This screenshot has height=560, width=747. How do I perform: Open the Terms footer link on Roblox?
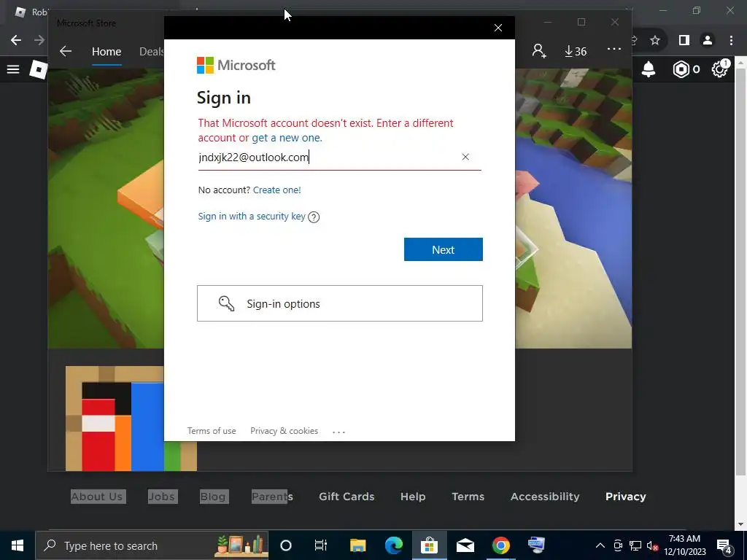[468, 496]
